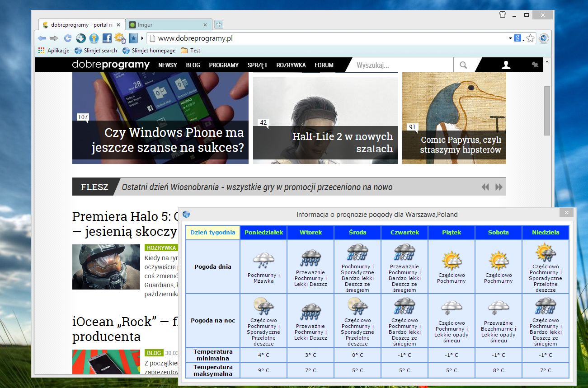
Task: Open the SPRZĘT menu
Action: [x=258, y=65]
